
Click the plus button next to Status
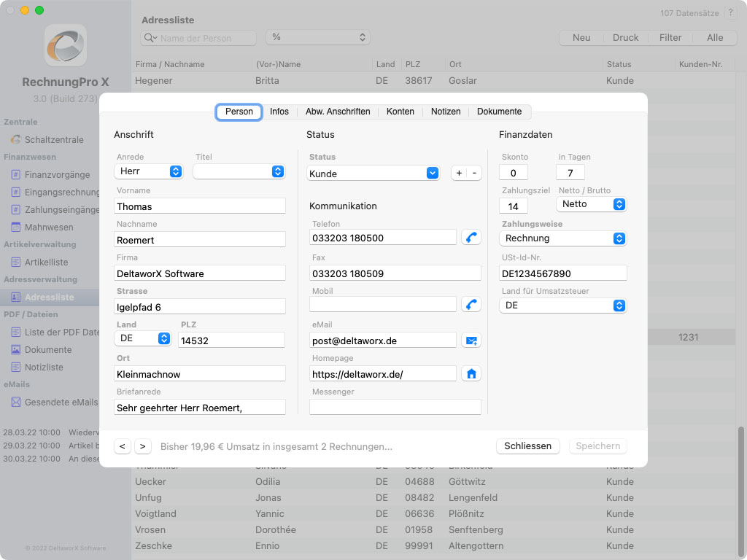pos(458,173)
